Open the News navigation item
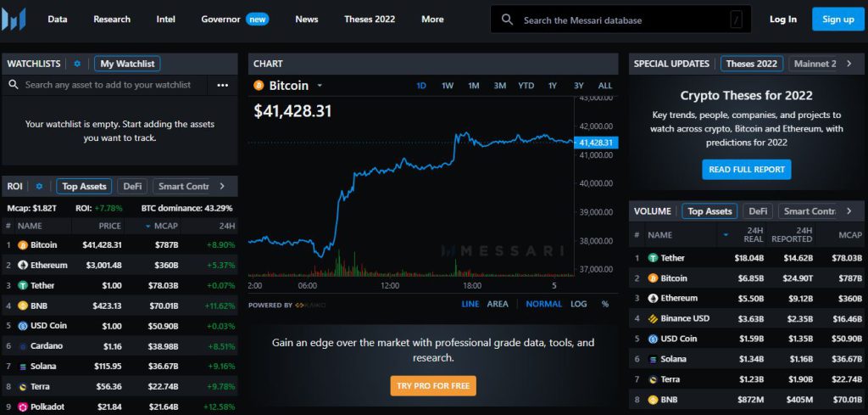The width and height of the screenshot is (868, 415). tap(307, 20)
